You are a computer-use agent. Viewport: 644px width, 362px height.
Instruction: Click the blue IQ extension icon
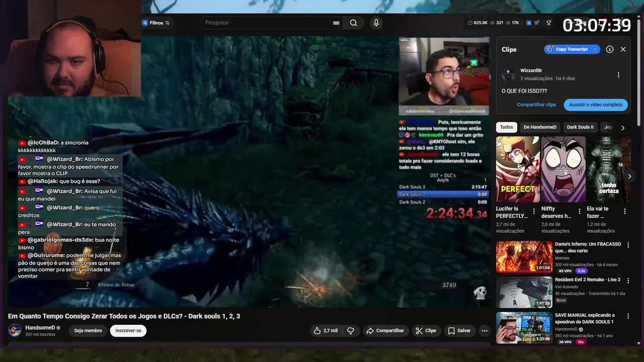tap(529, 23)
